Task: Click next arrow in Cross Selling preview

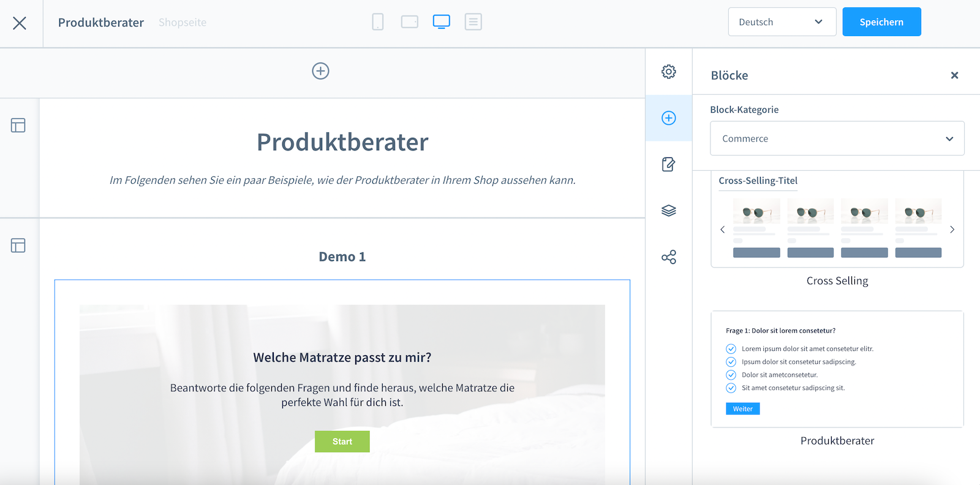Action: [x=952, y=230]
